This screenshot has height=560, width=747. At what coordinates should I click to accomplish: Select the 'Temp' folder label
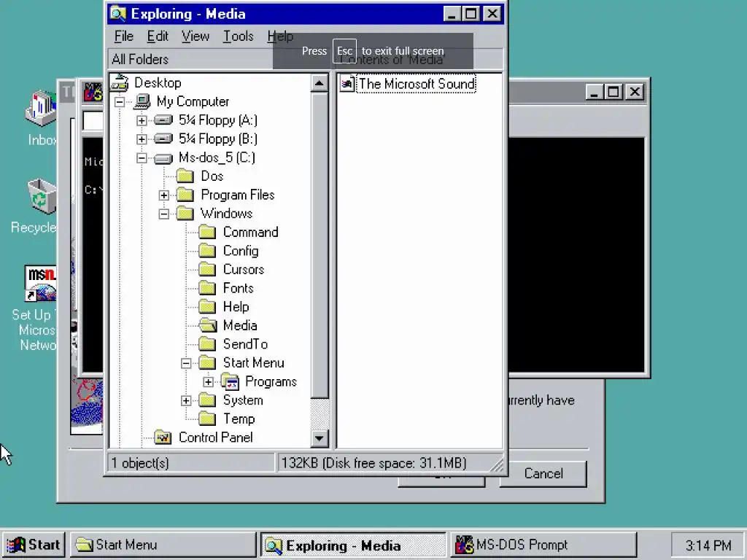[239, 419]
